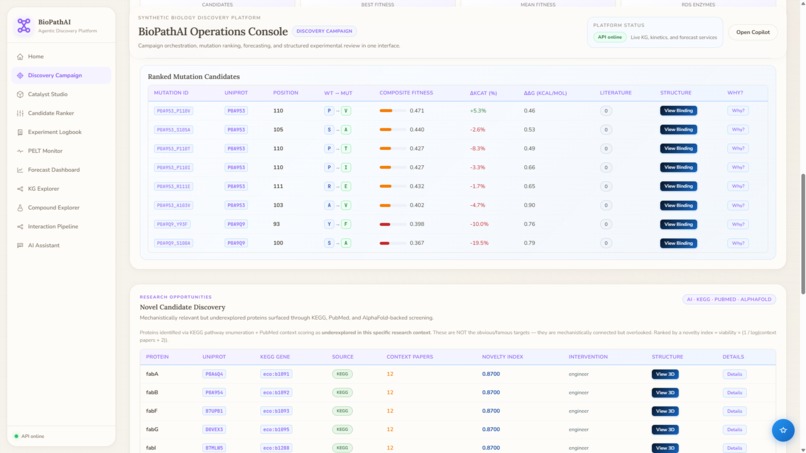The image size is (806, 453).
Task: Click the Mutation ID column header
Action: 171,93
